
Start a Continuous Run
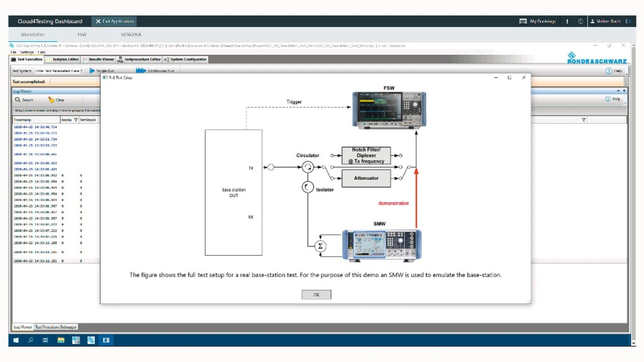click(155, 71)
